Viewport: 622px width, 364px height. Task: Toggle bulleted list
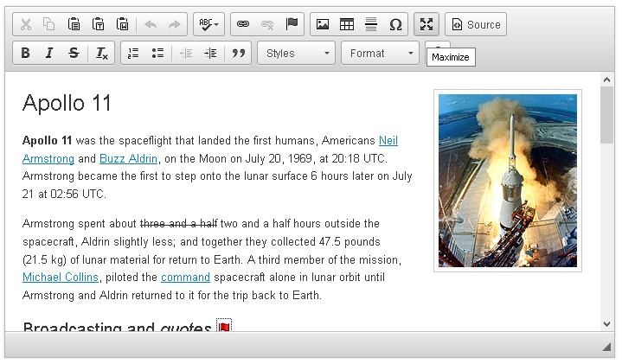[157, 53]
